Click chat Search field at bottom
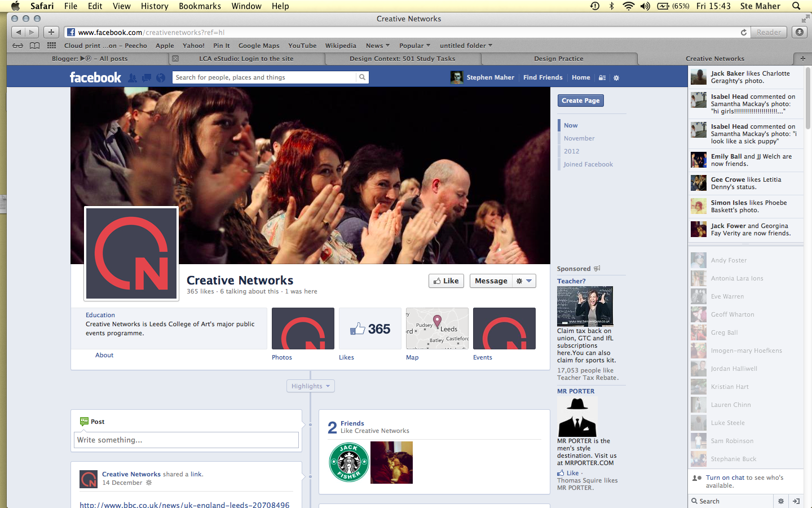The height and width of the screenshot is (508, 812). (731, 501)
